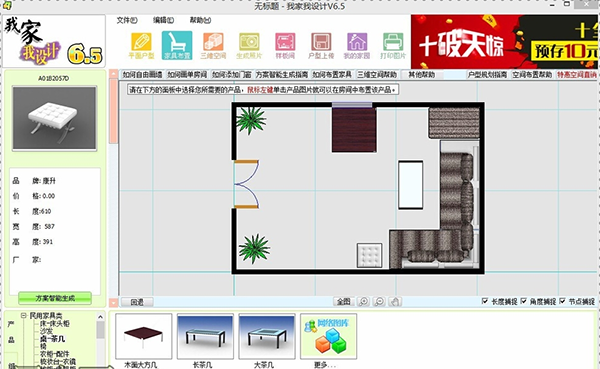Open the 三维空间 3D space view
Viewport: 600px width, 369px height.
coord(213,46)
